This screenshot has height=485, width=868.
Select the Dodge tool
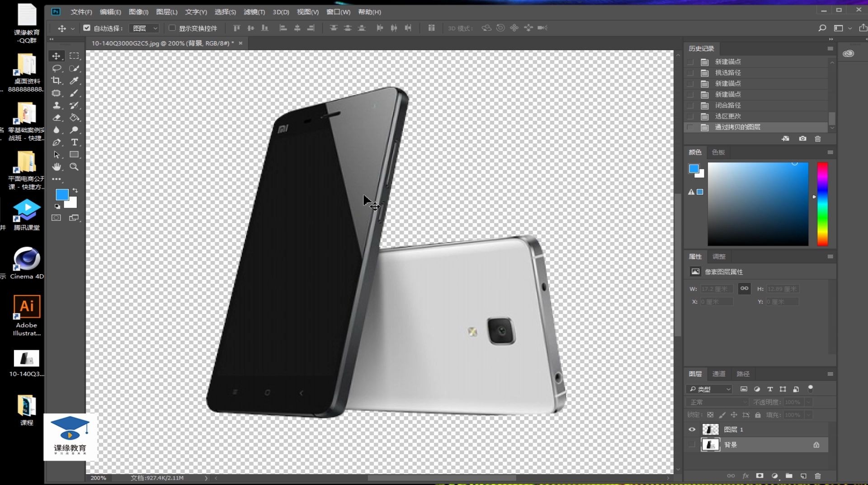coord(74,130)
